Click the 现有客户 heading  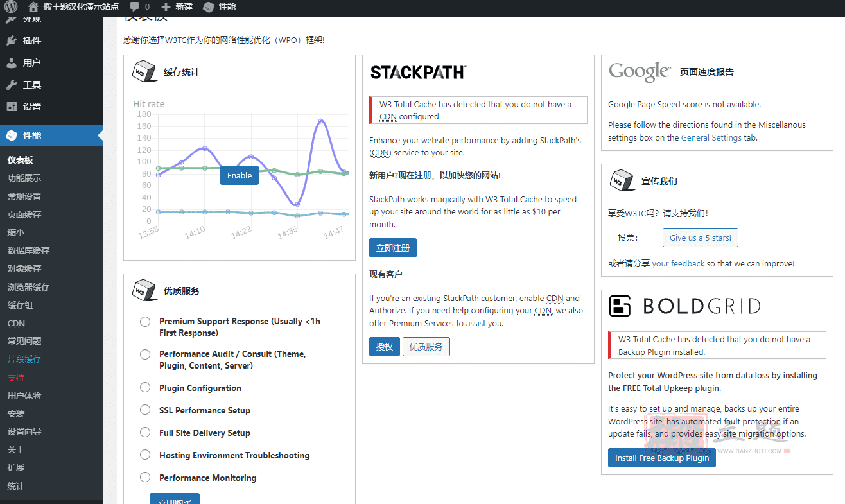386,274
